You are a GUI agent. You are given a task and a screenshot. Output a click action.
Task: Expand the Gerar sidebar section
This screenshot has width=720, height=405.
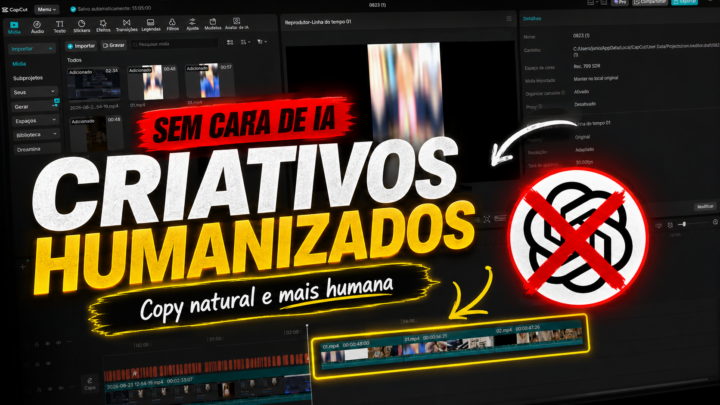tap(34, 106)
